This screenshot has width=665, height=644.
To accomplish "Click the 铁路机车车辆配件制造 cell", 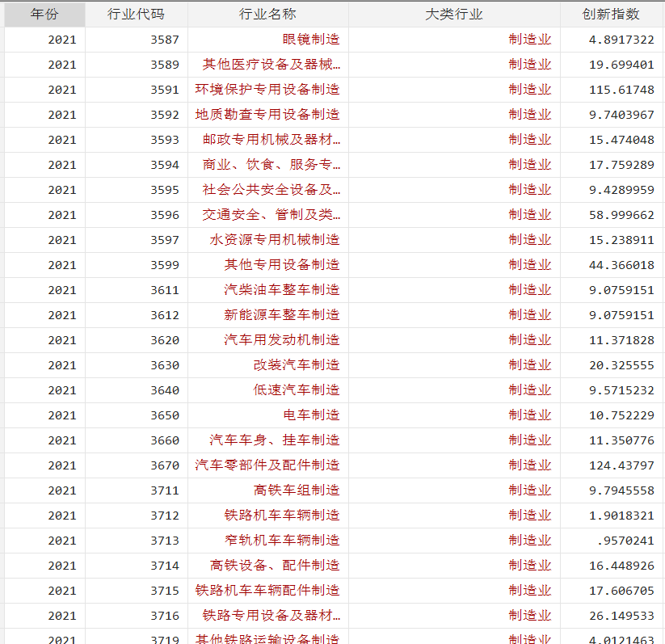I will [268, 591].
